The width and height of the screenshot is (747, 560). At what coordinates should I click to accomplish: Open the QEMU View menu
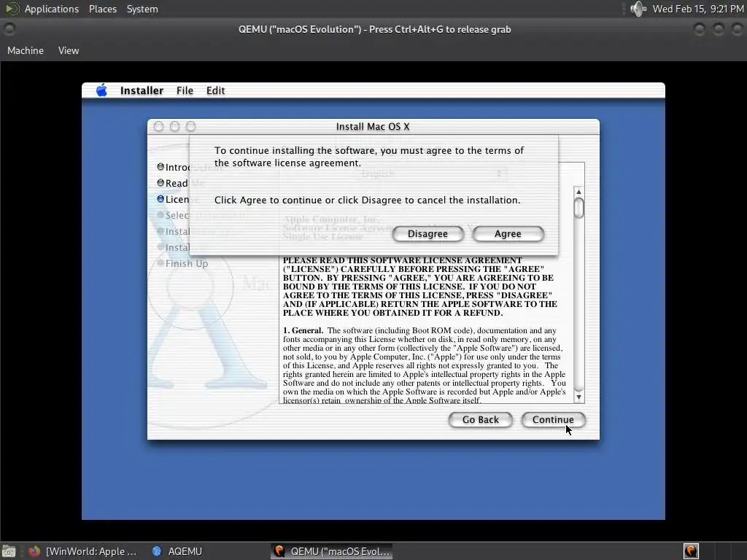pos(69,50)
